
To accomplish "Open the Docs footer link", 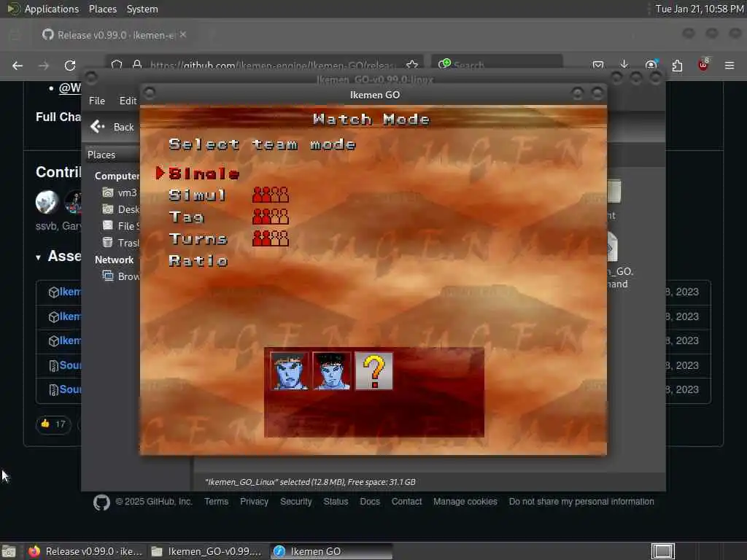I will coord(370,502).
